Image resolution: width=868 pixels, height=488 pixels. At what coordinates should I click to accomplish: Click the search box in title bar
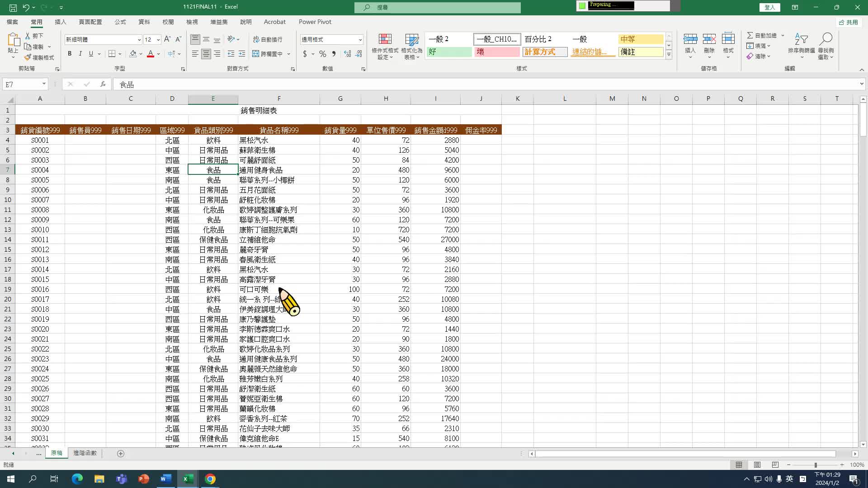click(x=438, y=7)
